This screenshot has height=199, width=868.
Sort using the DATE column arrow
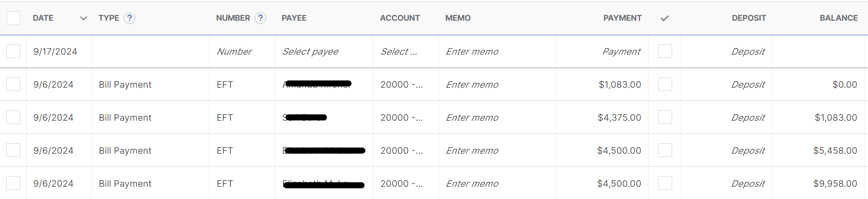tap(84, 18)
